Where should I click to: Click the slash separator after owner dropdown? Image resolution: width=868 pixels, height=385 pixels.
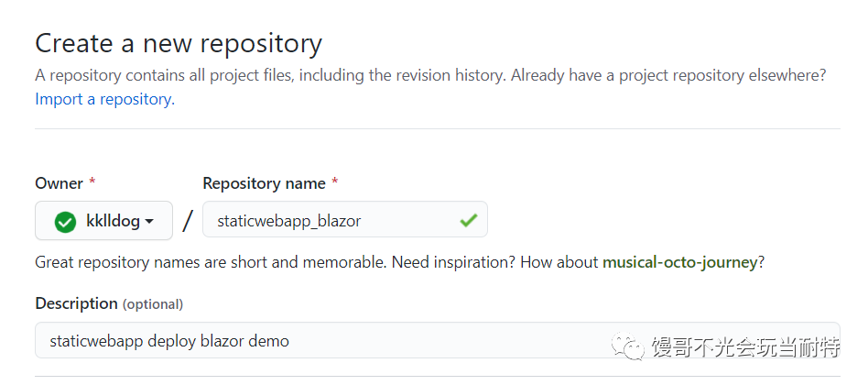click(x=188, y=221)
